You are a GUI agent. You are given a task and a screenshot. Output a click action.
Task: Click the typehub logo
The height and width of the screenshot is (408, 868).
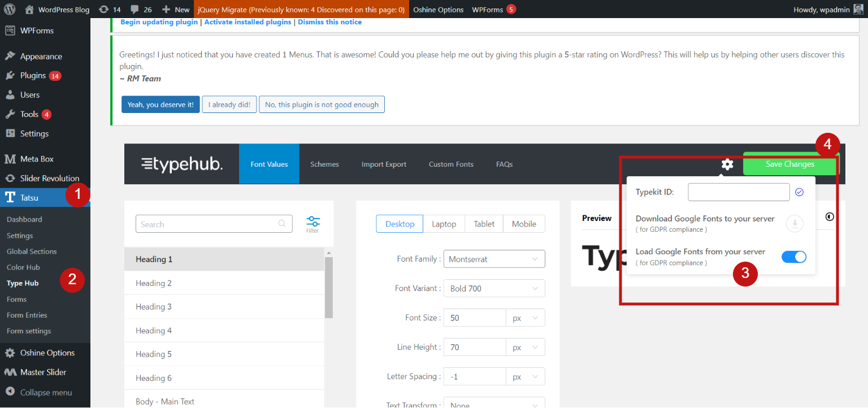tap(182, 164)
